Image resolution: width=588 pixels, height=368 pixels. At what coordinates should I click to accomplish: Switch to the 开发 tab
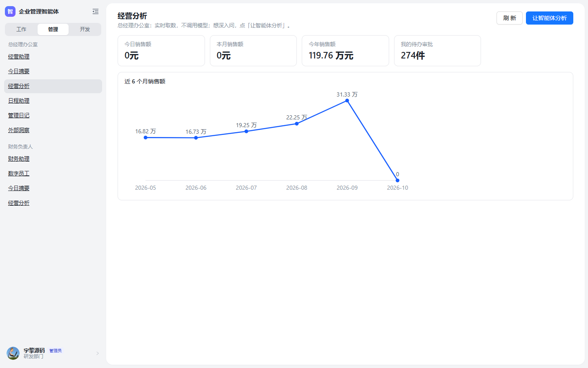point(85,29)
